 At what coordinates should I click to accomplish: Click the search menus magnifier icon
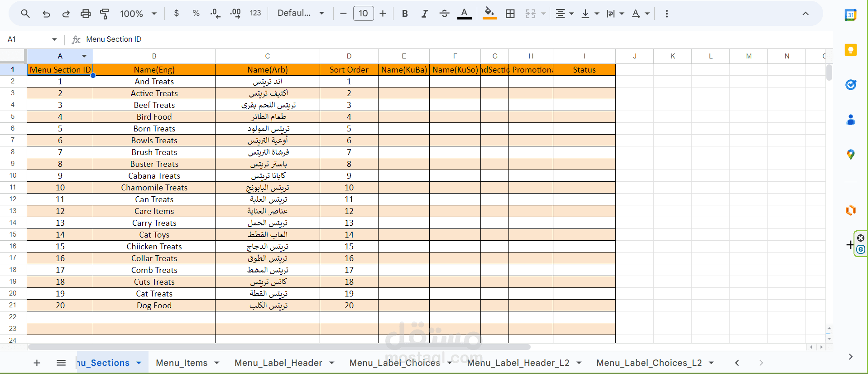25,14
